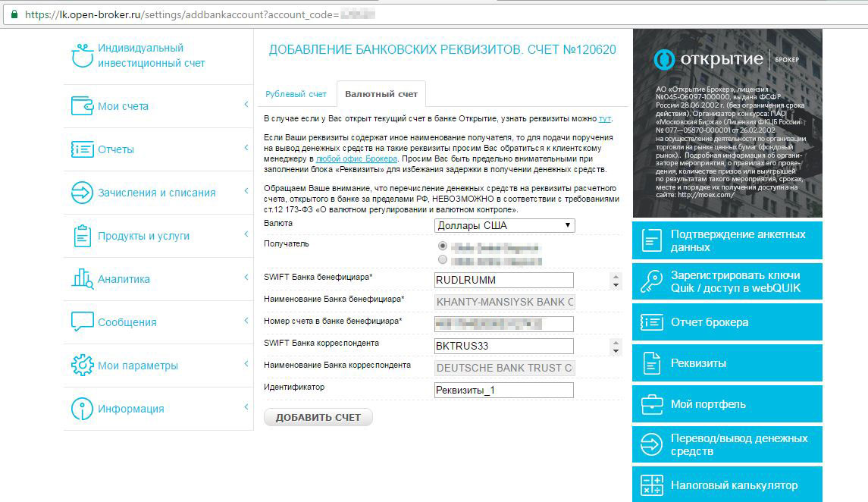The width and height of the screenshot is (868, 502).
Task: Expand the Мои счета menu chevron
Action: [x=246, y=104]
